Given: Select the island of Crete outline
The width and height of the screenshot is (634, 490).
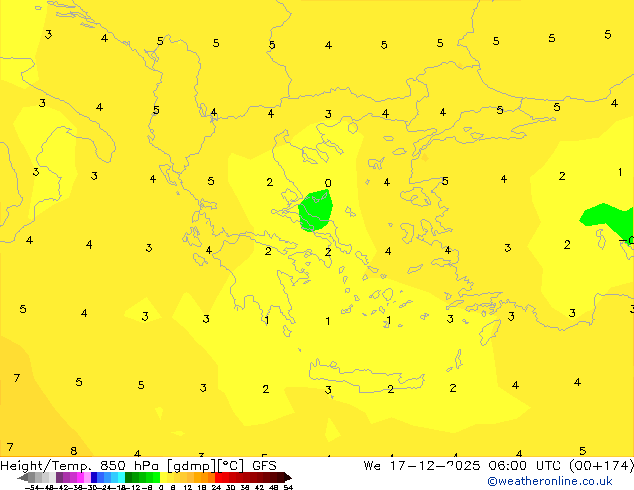Looking at the screenshot, I should tap(366, 376).
